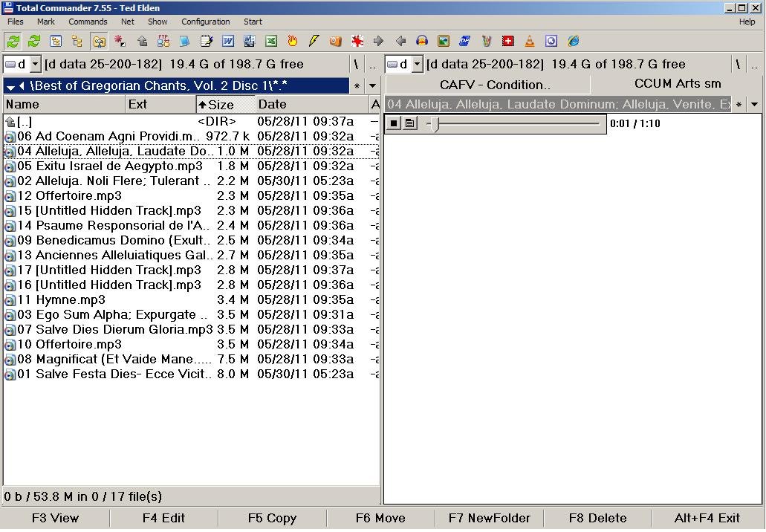Open left panel favorites asterisk button
The image size is (766, 532).
[x=357, y=86]
